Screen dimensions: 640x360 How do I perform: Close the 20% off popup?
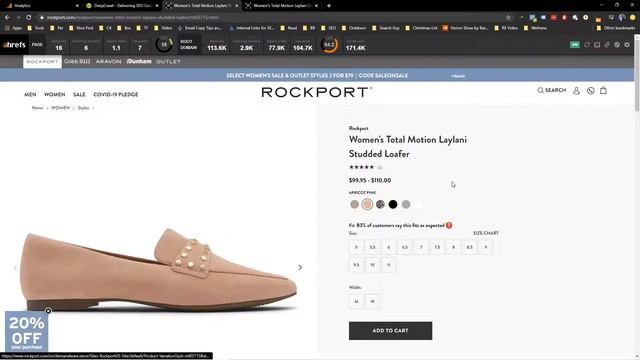point(48,311)
